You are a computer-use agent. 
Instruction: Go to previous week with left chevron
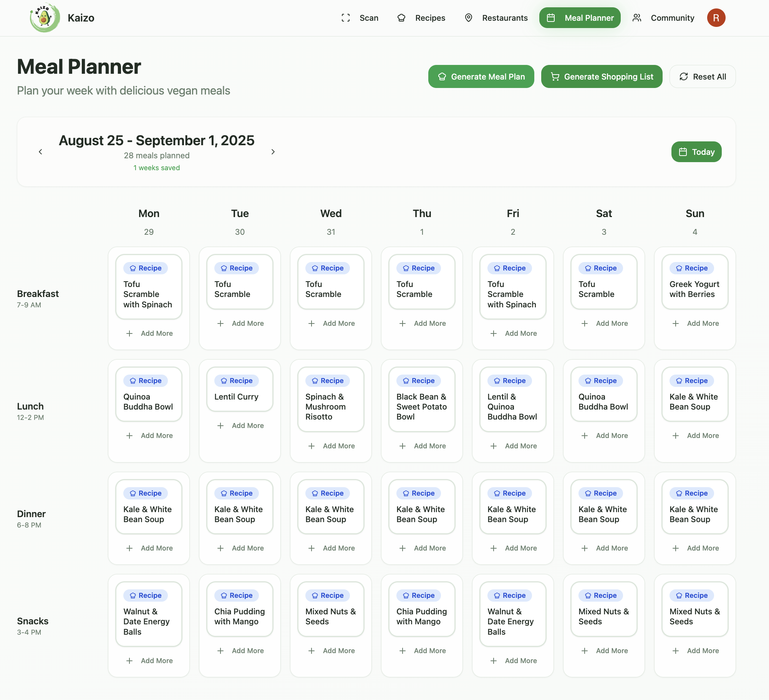pos(40,152)
